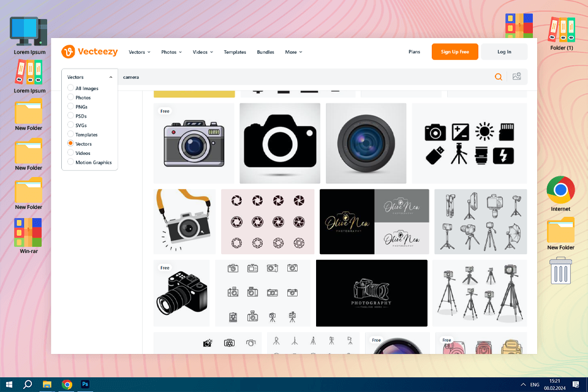
Task: Select the PSDs radio option
Action: coord(77,116)
